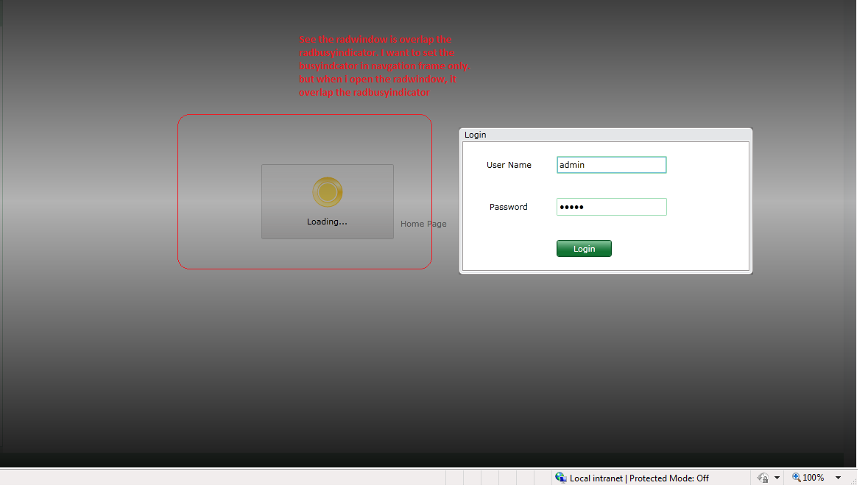Click the privacy lock icon in status bar
The height and width of the screenshot is (488, 868).
[x=763, y=478]
